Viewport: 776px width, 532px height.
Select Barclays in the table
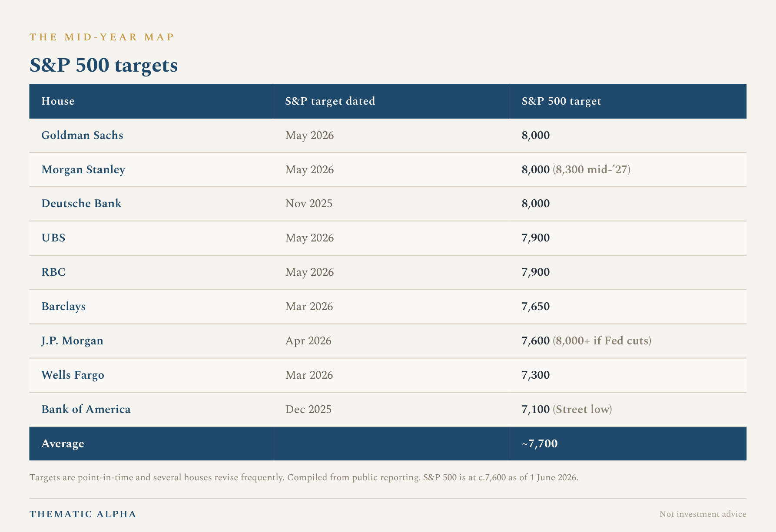click(63, 307)
